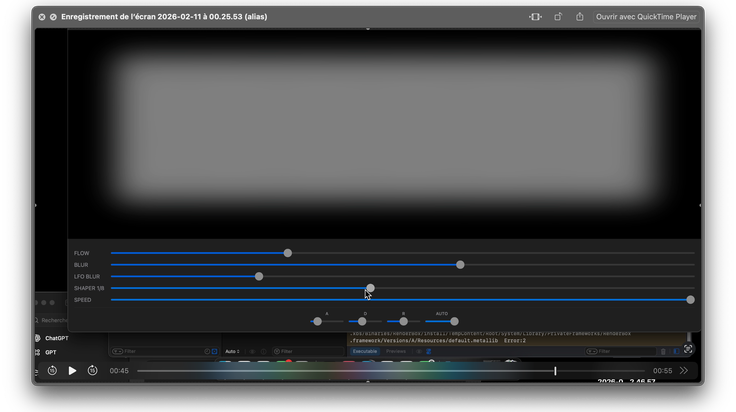Skip back 15 seconds

point(52,371)
